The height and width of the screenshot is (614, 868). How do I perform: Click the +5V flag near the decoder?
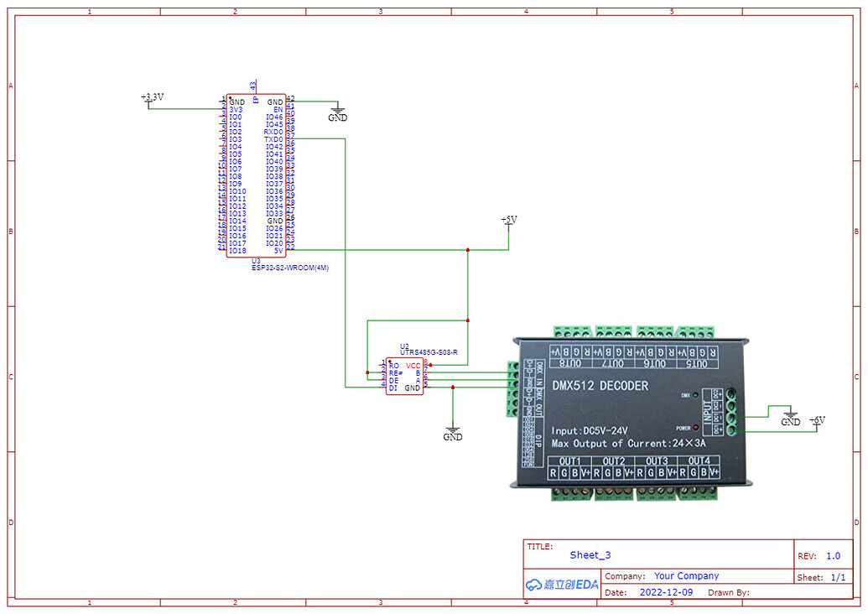pyautogui.click(x=815, y=420)
